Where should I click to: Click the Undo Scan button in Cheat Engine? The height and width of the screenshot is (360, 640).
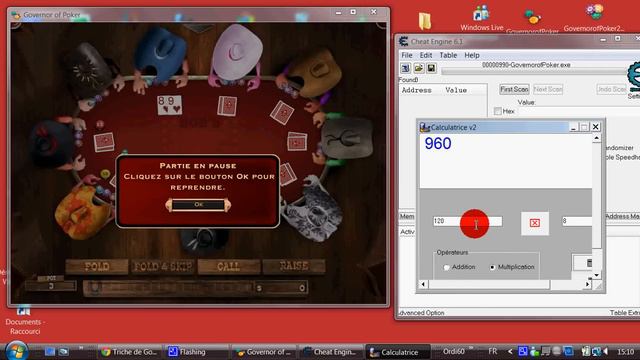[611, 89]
